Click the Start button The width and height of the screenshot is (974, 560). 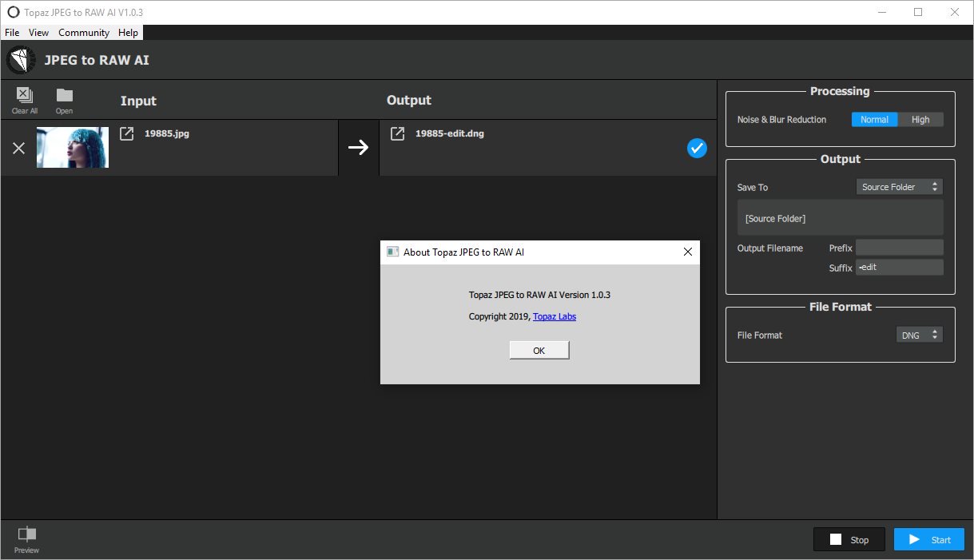(929, 540)
